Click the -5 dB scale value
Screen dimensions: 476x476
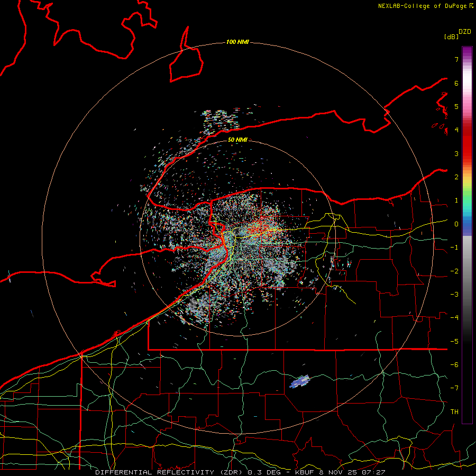[454, 342]
